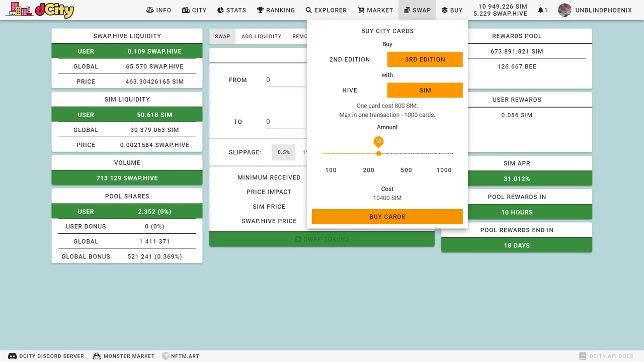The image size is (644, 362).
Task: Click the Monster Market icon
Action: tap(97, 356)
